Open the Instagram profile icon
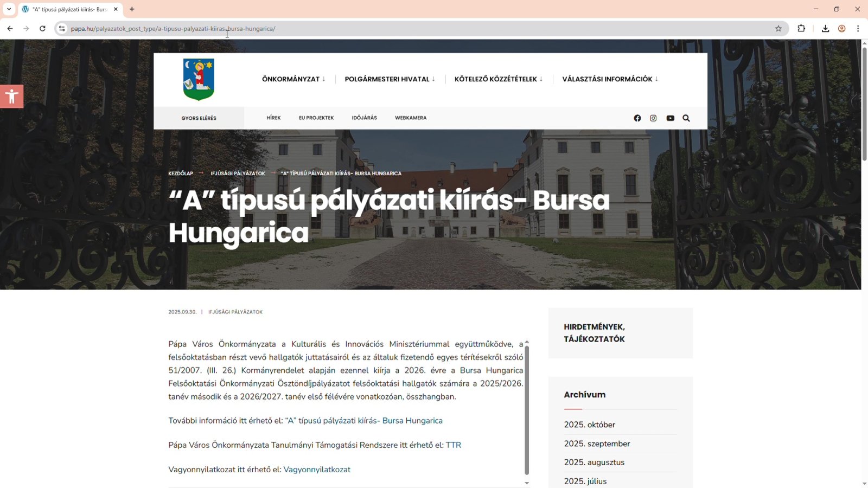 pyautogui.click(x=653, y=118)
